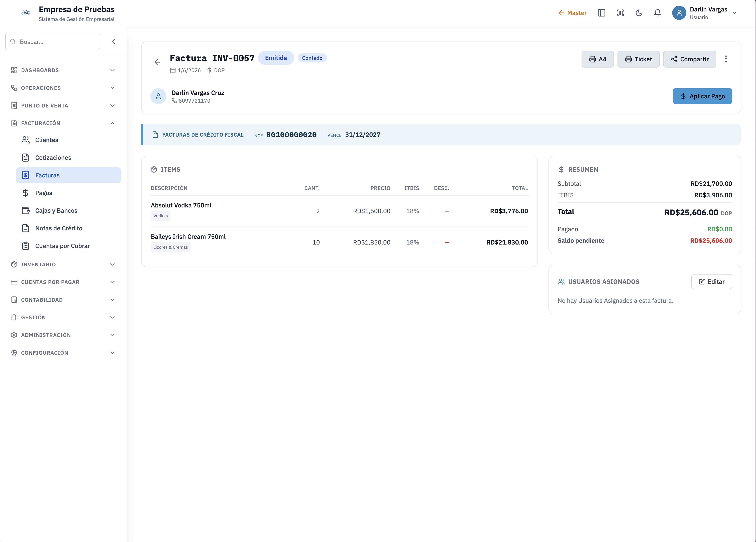The width and height of the screenshot is (756, 542).
Task: Expand the Operaciones section
Action: [x=63, y=88]
